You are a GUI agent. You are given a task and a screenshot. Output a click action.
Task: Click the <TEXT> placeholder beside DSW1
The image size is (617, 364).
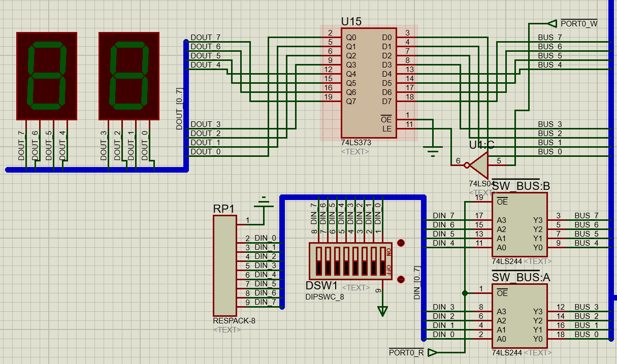coord(355,287)
